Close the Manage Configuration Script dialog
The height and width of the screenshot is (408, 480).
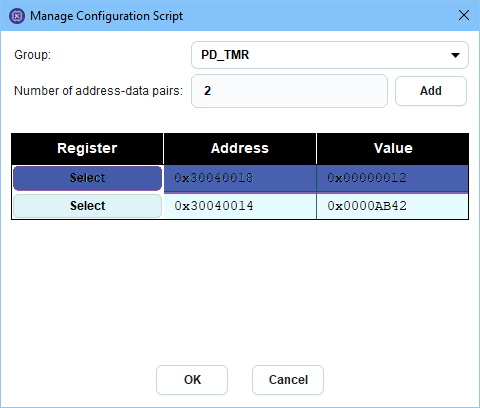[464, 15]
